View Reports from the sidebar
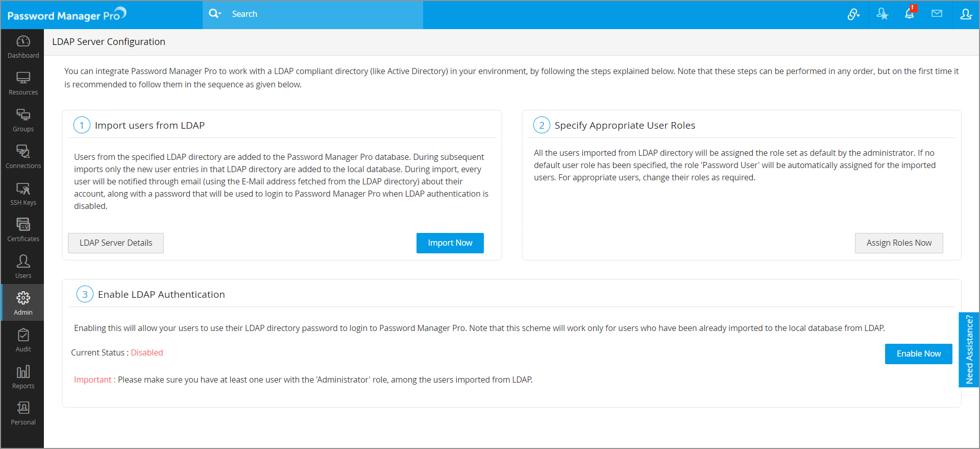The height and width of the screenshot is (449, 980). (x=23, y=378)
